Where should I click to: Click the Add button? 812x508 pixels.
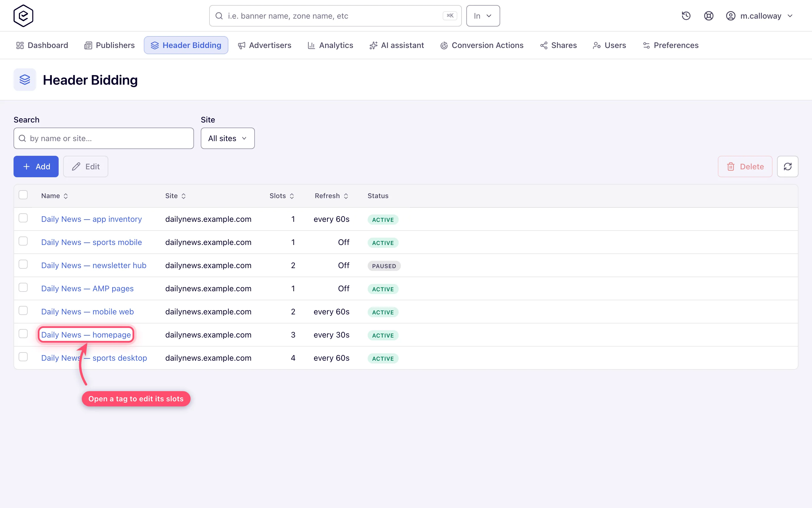[36, 167]
